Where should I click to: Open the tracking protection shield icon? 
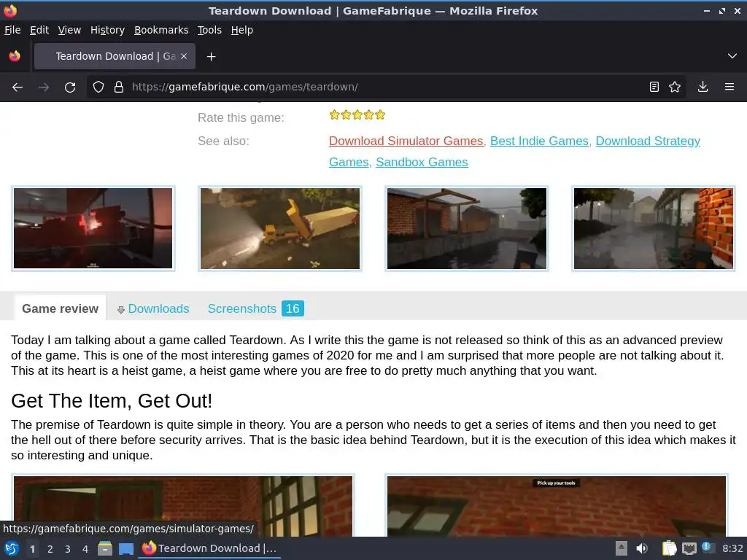tap(98, 87)
